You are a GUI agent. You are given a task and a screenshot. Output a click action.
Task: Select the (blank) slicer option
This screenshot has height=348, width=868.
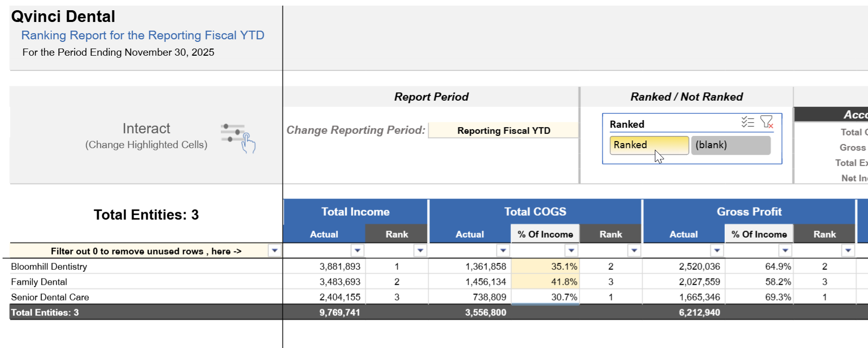point(730,145)
